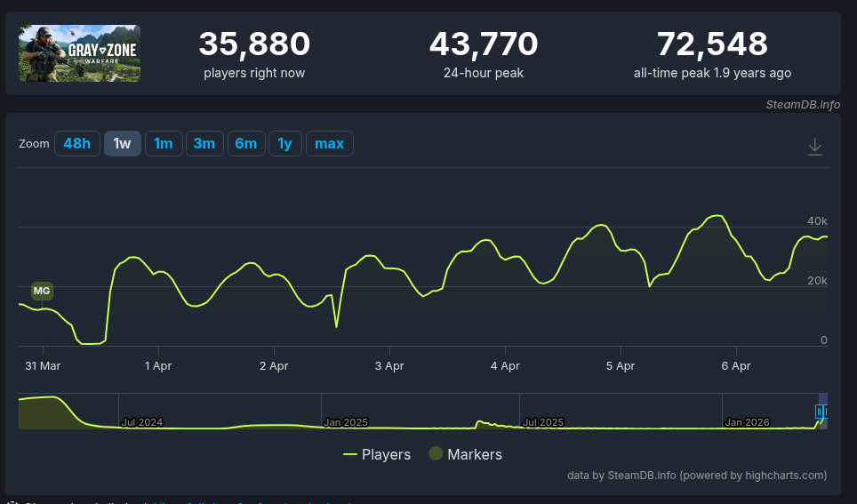The image size is (857, 504).
Task: Click the 2 Apr axis label
Action: [x=274, y=366]
